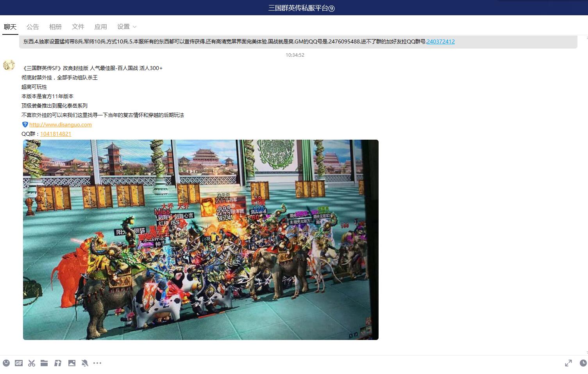Click the line 本版本是官方11年版本
The width and height of the screenshot is (588, 374).
point(48,96)
